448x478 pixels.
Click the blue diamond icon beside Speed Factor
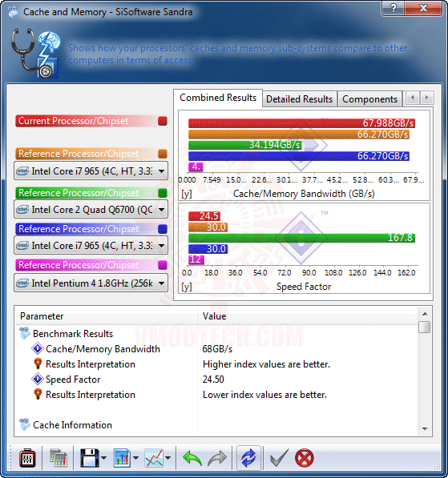point(38,379)
